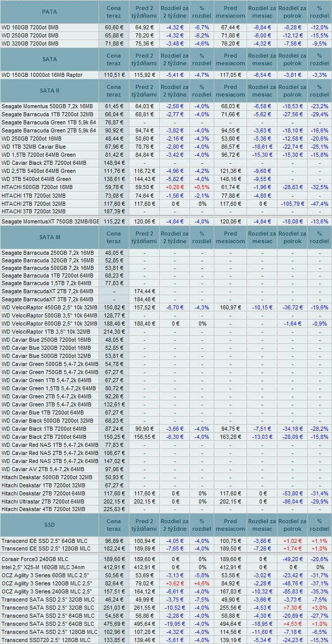This screenshot has height=644, width=332.
Task: Click red '+3,62 €' in OCZ 120GB row
Action: [x=174, y=583]
